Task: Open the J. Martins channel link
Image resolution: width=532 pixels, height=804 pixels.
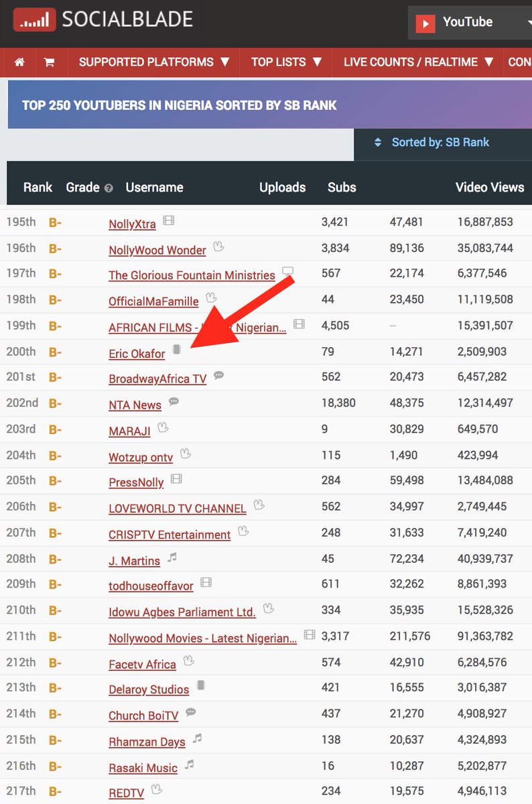Action: coord(134,561)
